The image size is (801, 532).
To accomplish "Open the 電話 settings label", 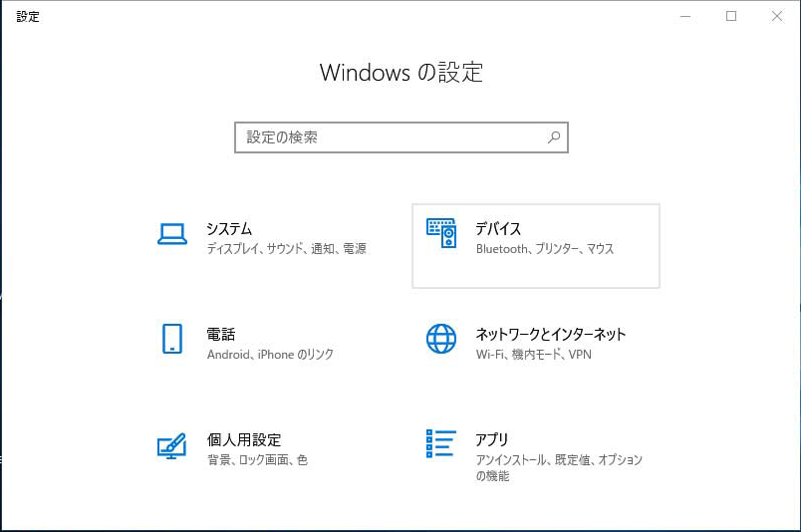I will (x=221, y=335).
